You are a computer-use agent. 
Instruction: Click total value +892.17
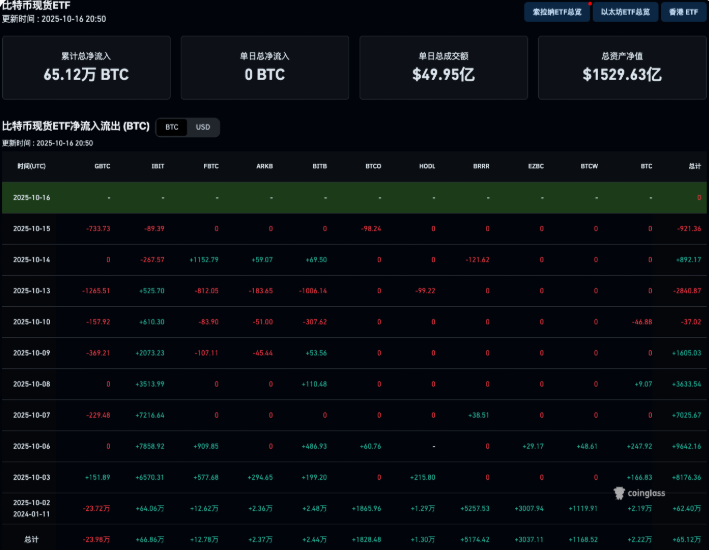pyautogui.click(x=689, y=260)
